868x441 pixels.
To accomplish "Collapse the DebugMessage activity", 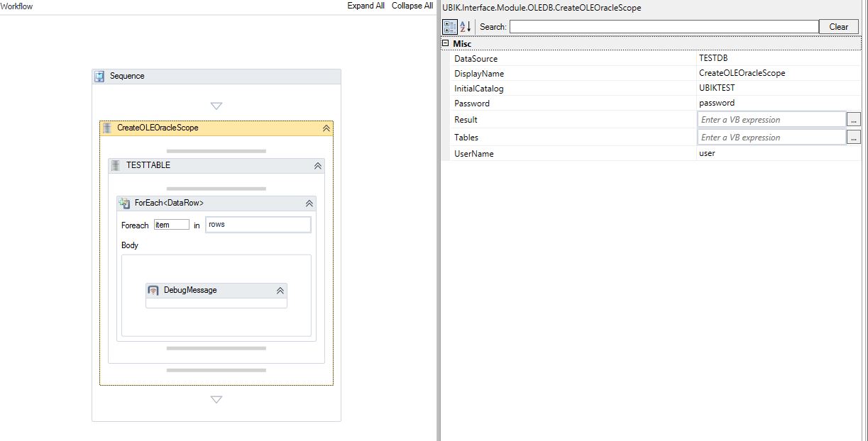I will pyautogui.click(x=280, y=291).
